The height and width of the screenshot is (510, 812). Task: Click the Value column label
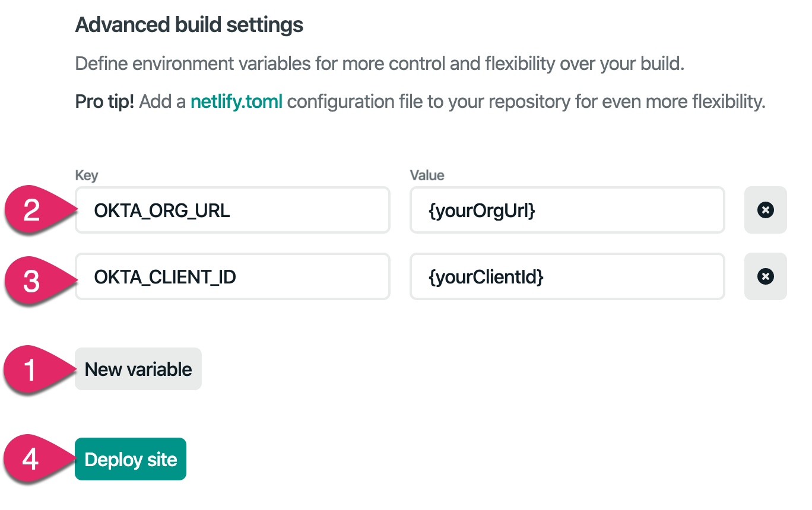(427, 176)
